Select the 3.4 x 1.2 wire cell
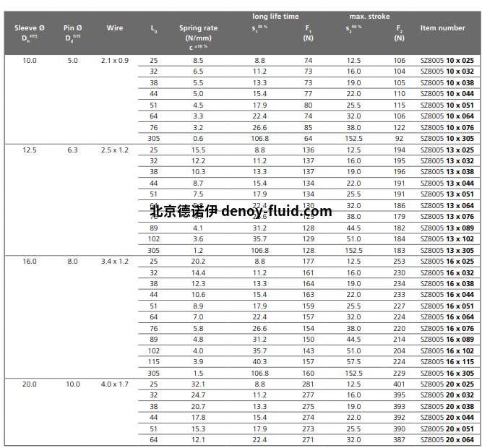The width and height of the screenshot is (482, 448). (x=115, y=262)
